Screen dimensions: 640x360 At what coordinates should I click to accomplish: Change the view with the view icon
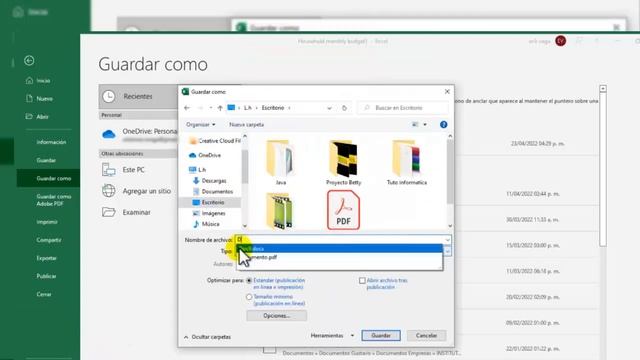click(415, 124)
